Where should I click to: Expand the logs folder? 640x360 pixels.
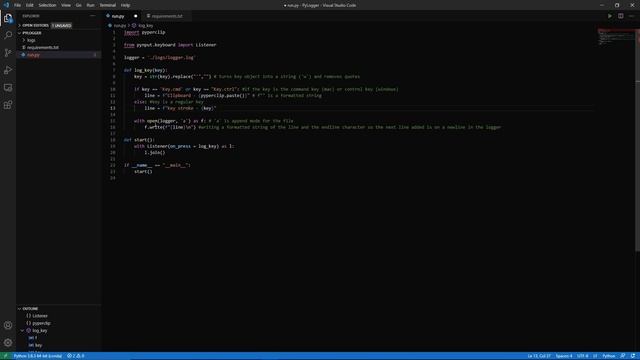click(x=31, y=40)
